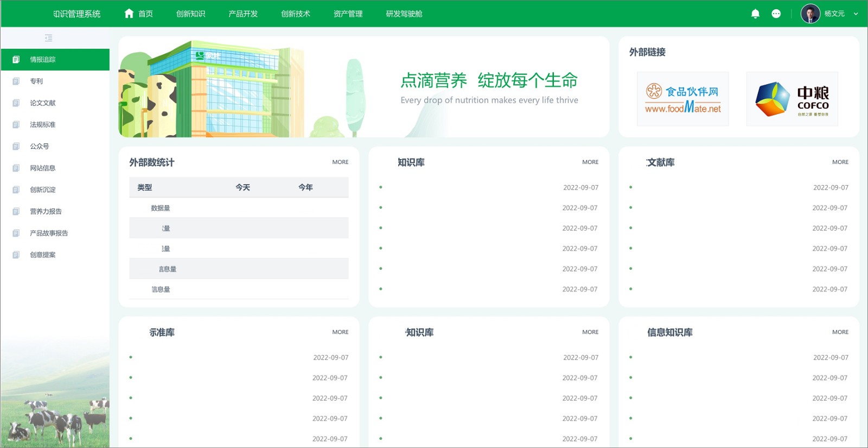Click MORE in the 外部数统计 panel

pos(340,162)
